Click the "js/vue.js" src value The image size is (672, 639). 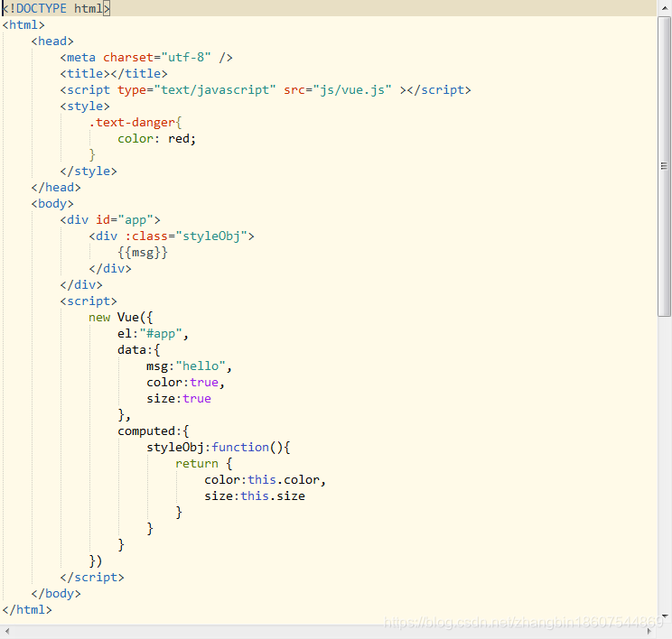tap(352, 90)
